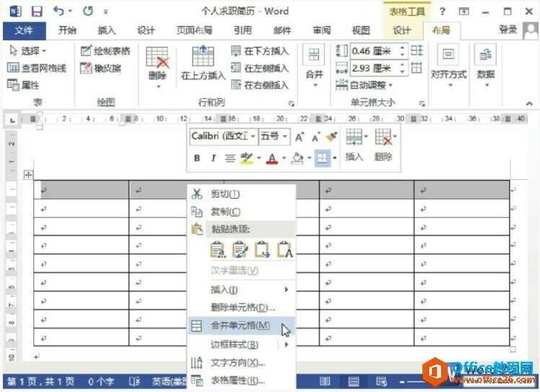540x392 pixels.
Task: Choose Copy (复制) in context menu
Action: click(242, 212)
